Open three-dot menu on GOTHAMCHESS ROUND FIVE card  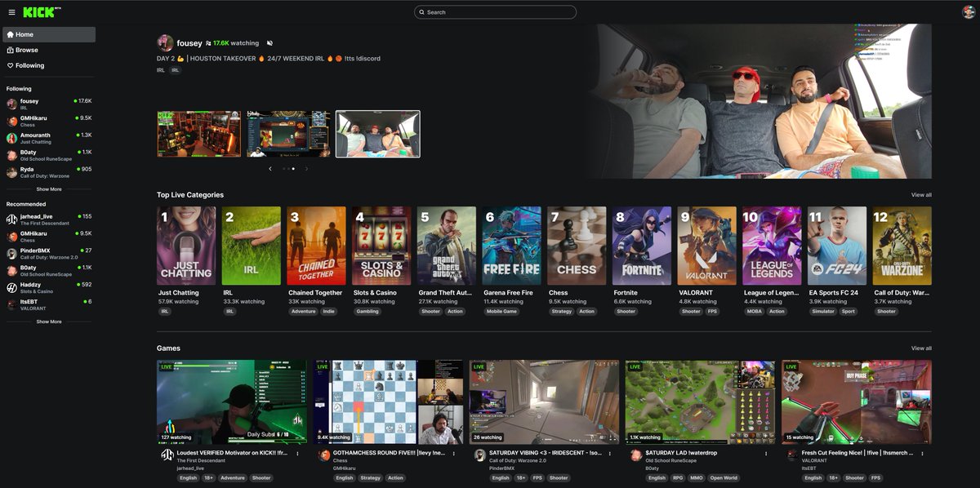point(453,453)
